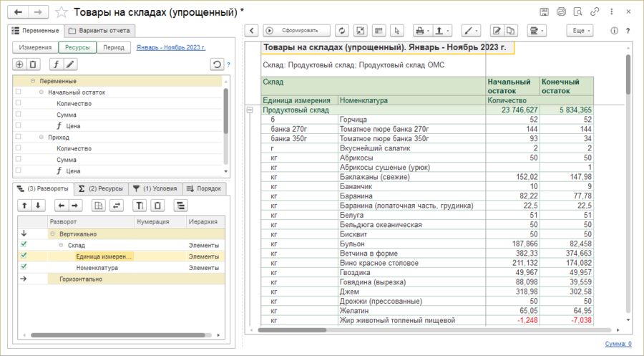Uncheck the Номенклатура grouping checkbox
The width and height of the screenshot is (644, 356).
click(x=24, y=267)
